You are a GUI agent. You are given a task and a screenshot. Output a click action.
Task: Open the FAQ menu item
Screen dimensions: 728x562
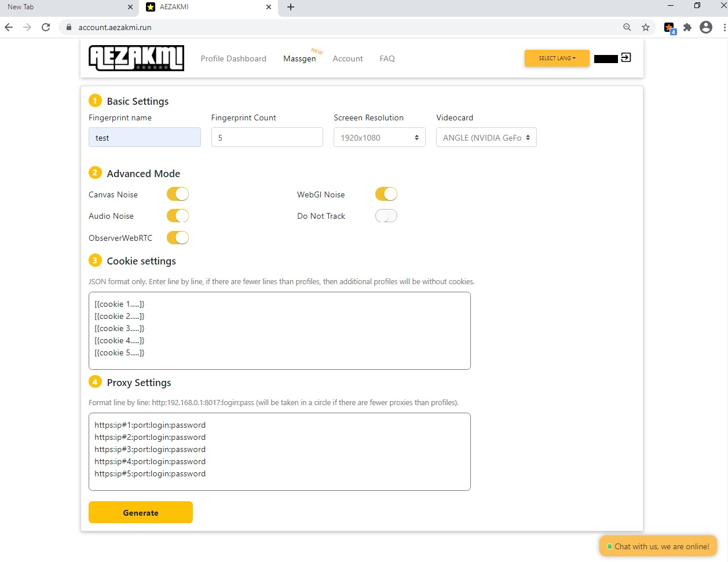click(387, 58)
